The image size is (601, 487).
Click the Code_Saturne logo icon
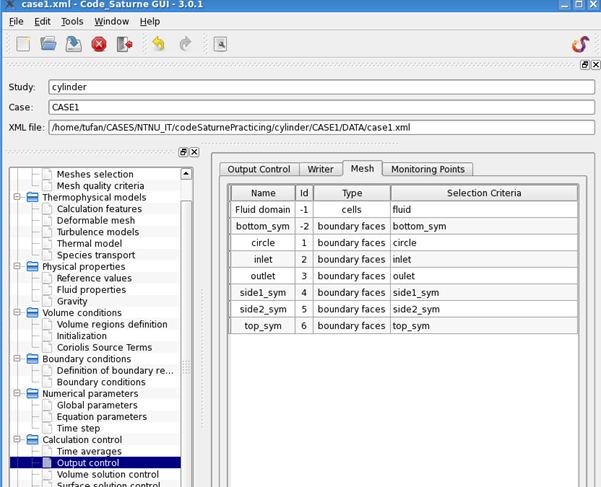point(580,44)
